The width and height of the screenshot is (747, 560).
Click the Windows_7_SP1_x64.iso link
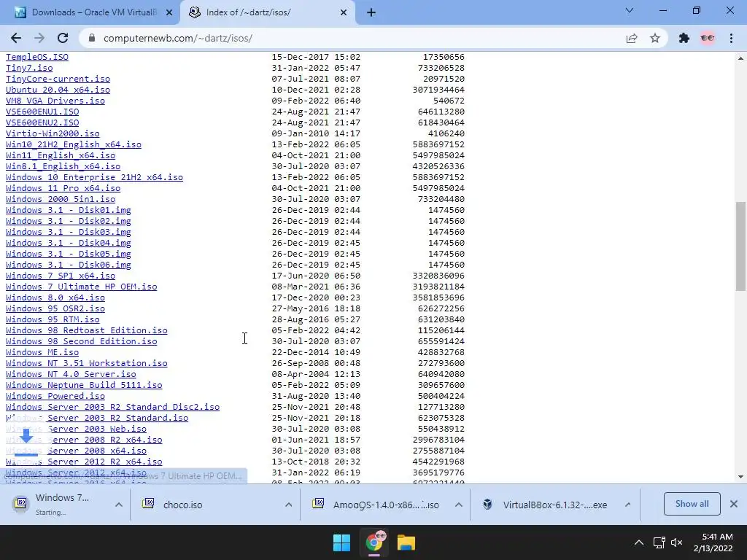point(61,276)
